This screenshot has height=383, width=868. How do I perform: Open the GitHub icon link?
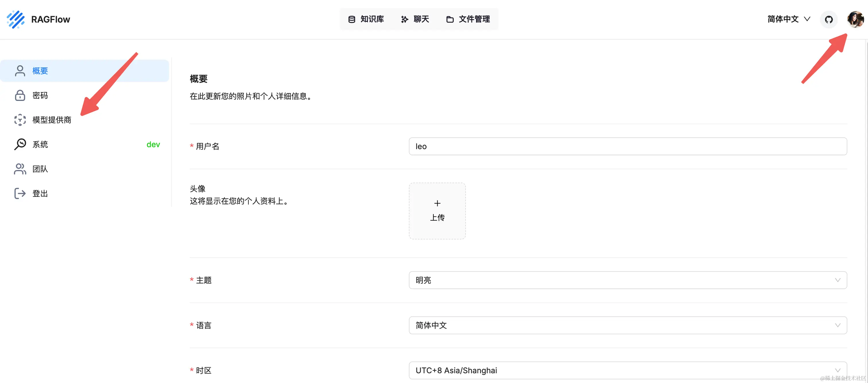(829, 19)
